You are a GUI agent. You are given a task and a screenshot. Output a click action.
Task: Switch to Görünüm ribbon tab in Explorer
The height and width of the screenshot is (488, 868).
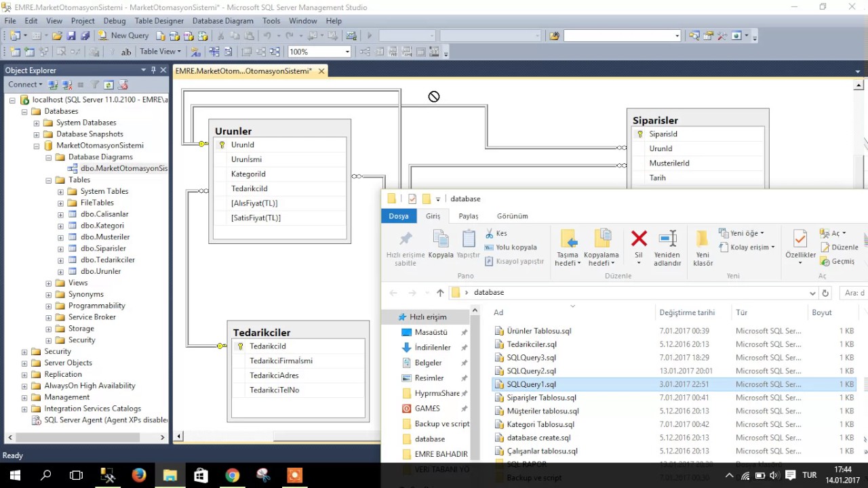513,216
